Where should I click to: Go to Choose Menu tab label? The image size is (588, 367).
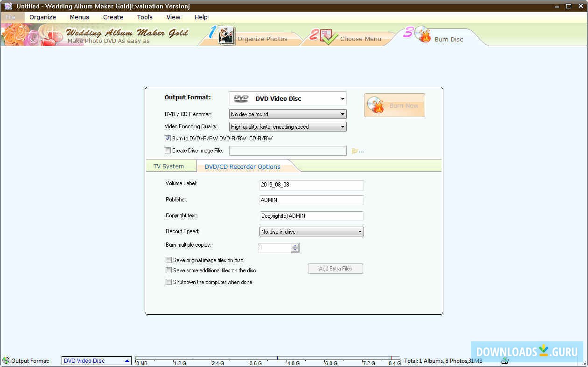point(361,39)
